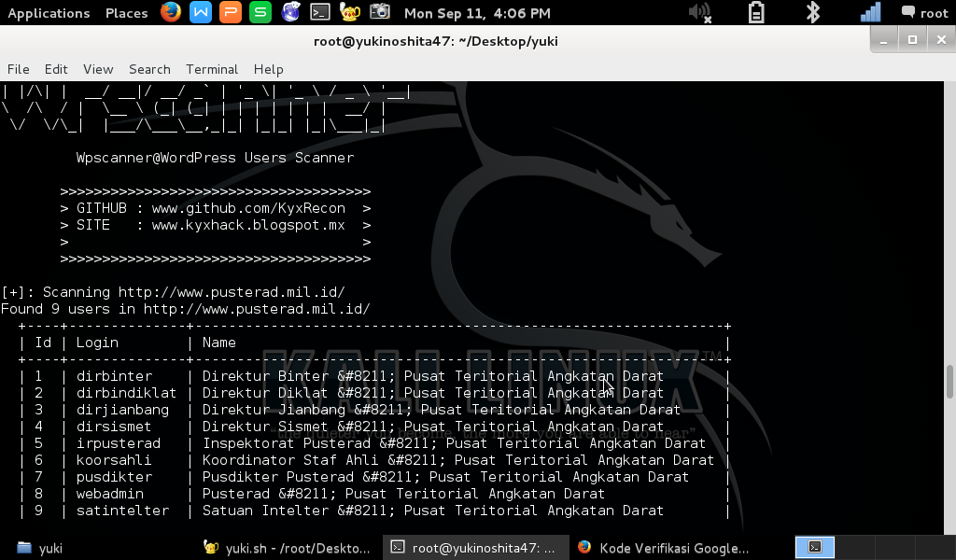
Task: Open the Applications menu
Action: 49,13
